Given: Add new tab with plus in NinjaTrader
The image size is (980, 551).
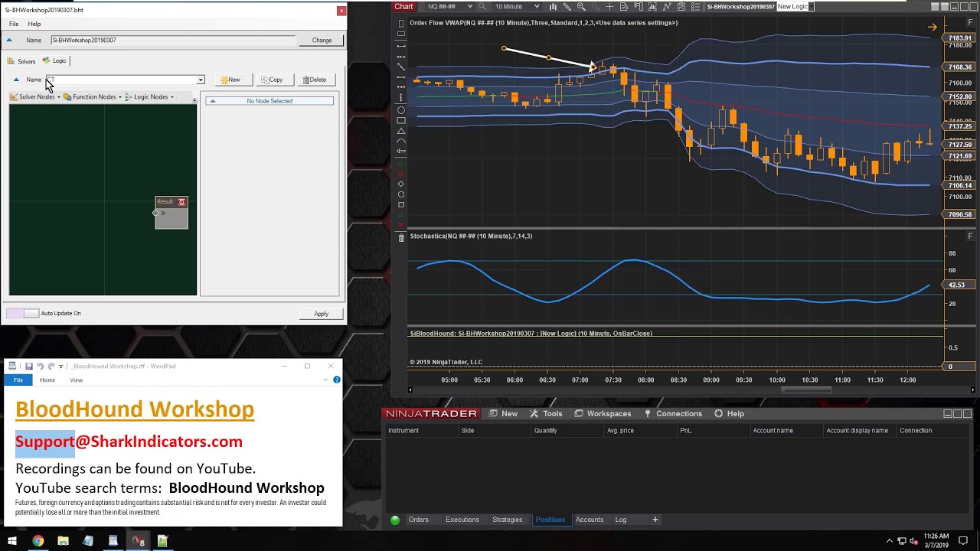Looking at the screenshot, I should tap(655, 520).
